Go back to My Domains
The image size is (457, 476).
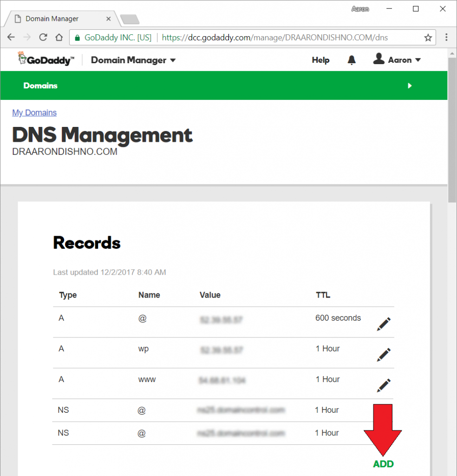click(34, 112)
